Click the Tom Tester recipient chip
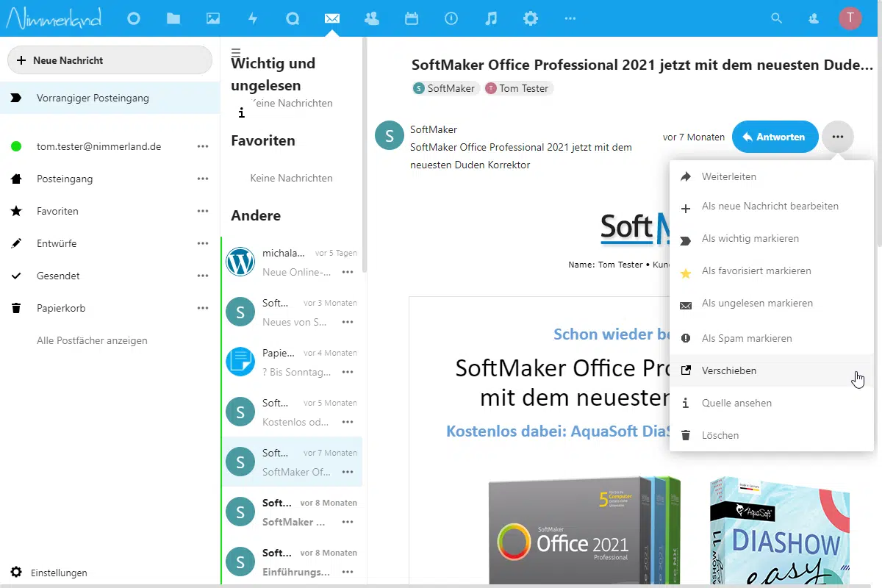The image size is (882, 588). point(519,88)
